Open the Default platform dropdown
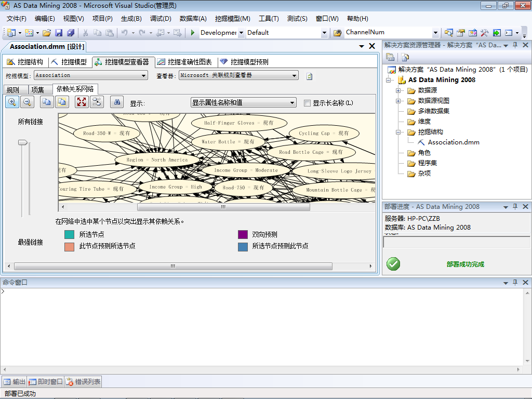 click(x=324, y=33)
